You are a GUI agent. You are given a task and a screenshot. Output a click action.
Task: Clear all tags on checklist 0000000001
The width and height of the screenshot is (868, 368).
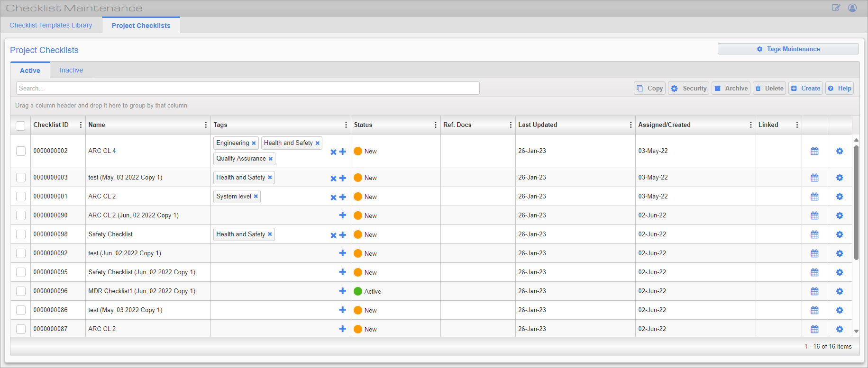tap(333, 197)
